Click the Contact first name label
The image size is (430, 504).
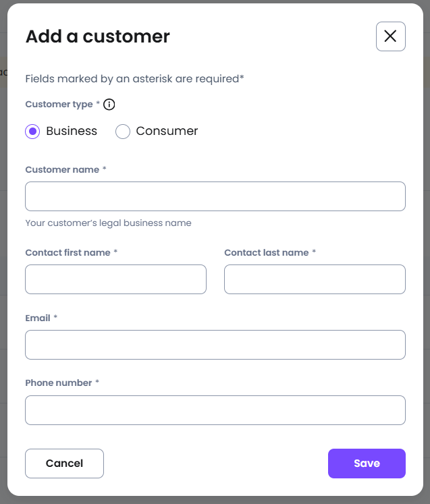tap(68, 252)
